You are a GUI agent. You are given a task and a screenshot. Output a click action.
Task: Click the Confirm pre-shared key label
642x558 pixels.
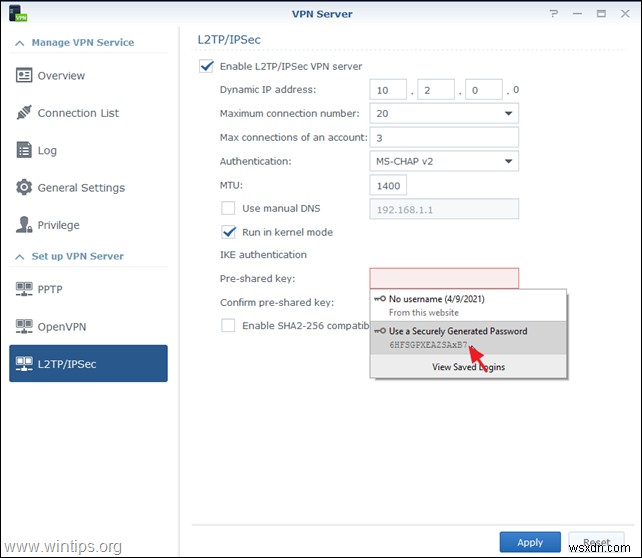(x=277, y=303)
